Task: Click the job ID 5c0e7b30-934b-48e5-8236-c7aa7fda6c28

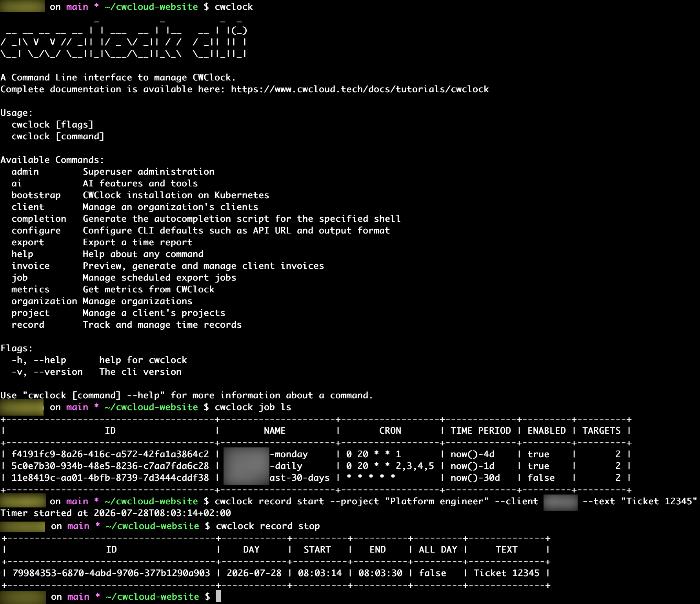Action: click(x=110, y=466)
